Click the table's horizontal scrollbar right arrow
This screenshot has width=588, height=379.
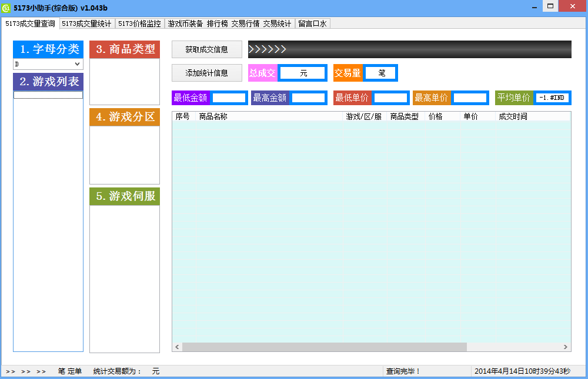(x=566, y=347)
